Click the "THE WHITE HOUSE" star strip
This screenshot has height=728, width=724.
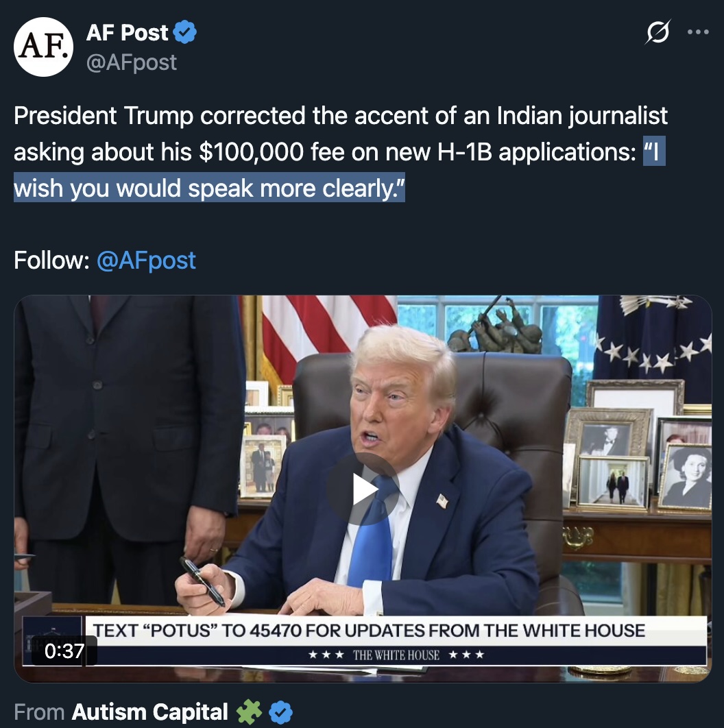click(x=396, y=655)
